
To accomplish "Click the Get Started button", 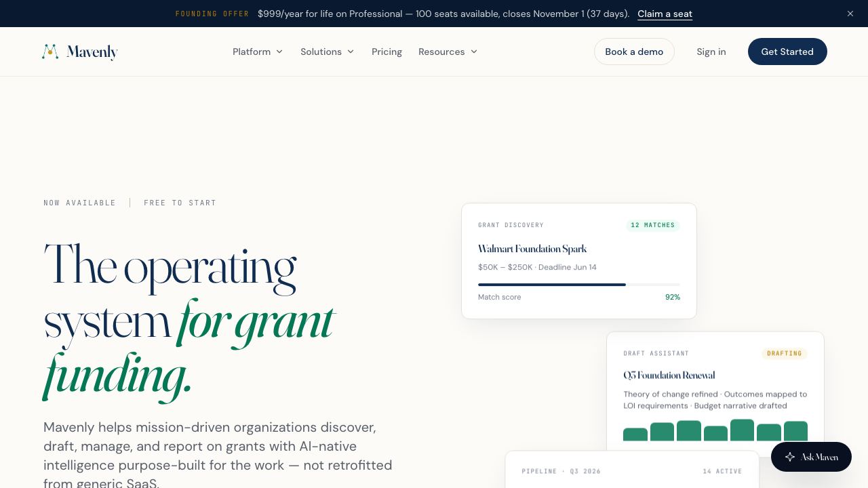I will 787,52.
